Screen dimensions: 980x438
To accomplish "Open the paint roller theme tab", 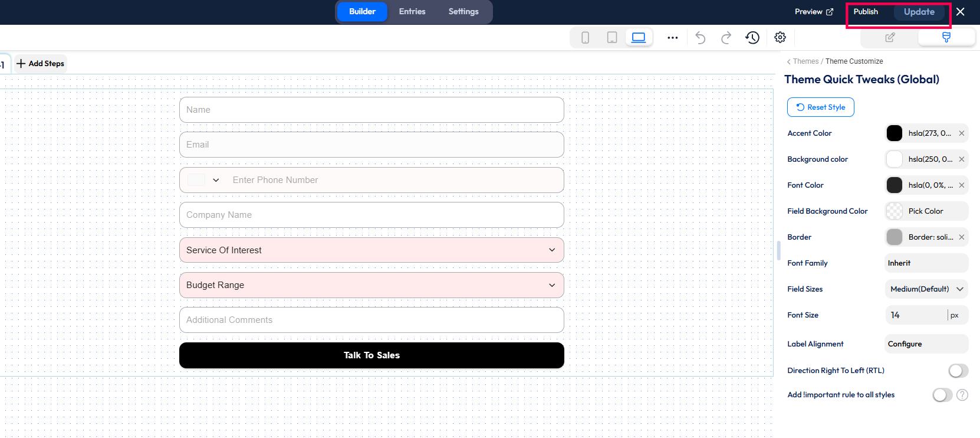I will (x=946, y=38).
